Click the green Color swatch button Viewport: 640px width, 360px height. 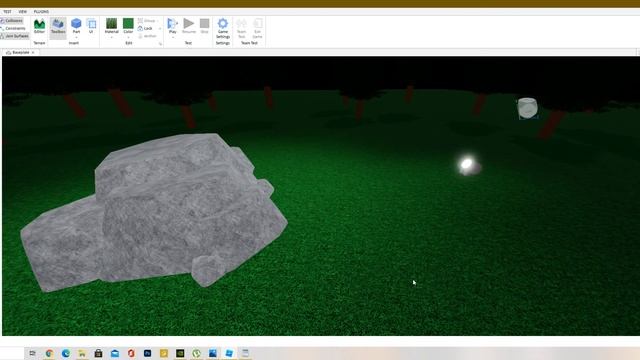click(x=128, y=25)
